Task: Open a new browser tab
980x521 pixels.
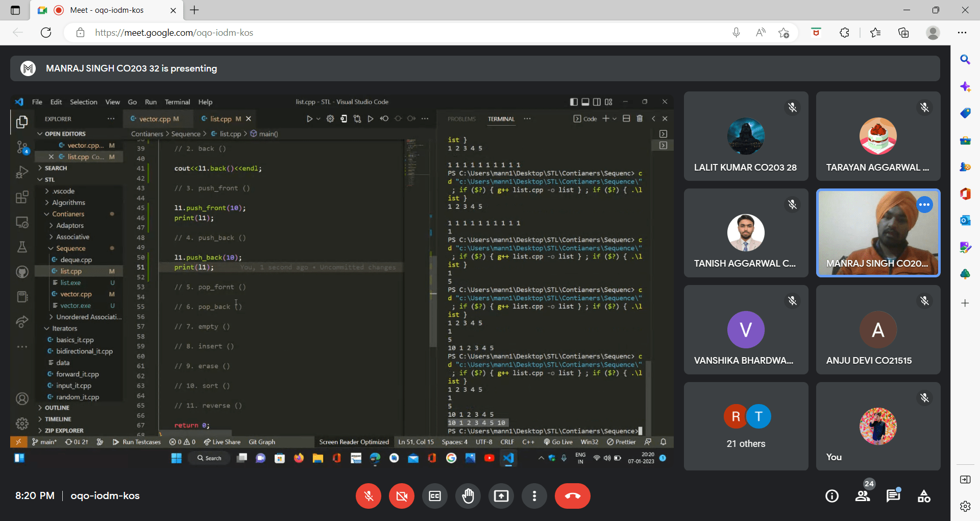Action: tap(194, 10)
